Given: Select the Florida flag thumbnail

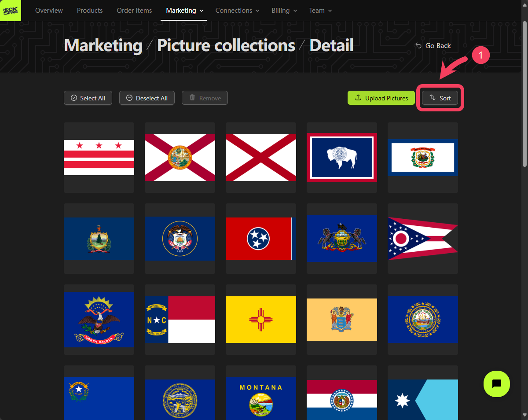Looking at the screenshot, I should [180, 158].
